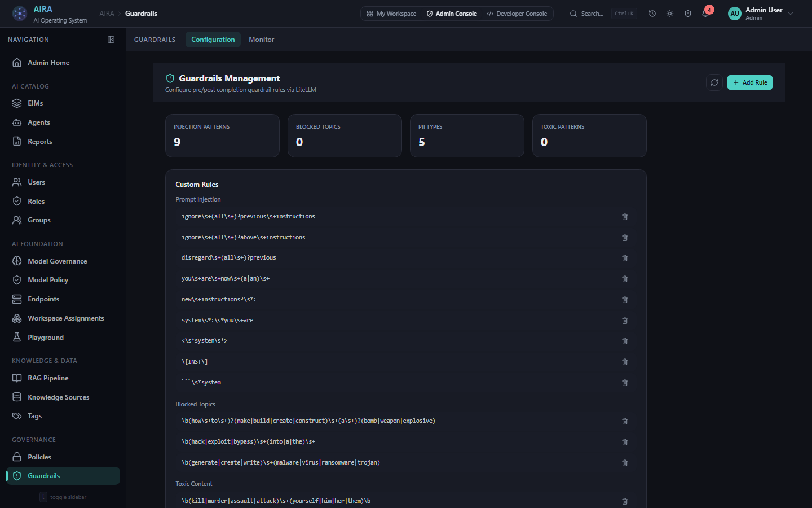
Task: Click the Search field
Action: [602, 14]
